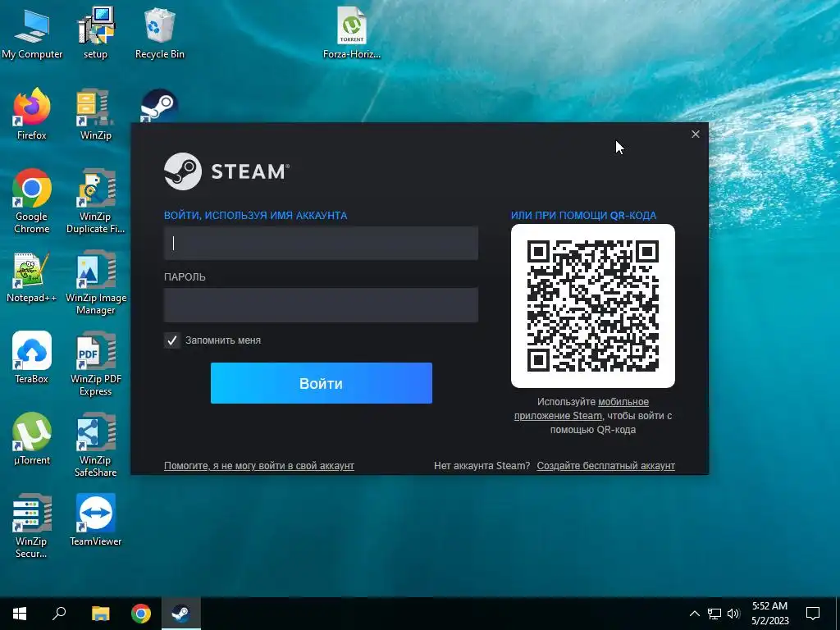Open File Explorer from the taskbar
Screen dimensions: 840x630
pos(100,614)
